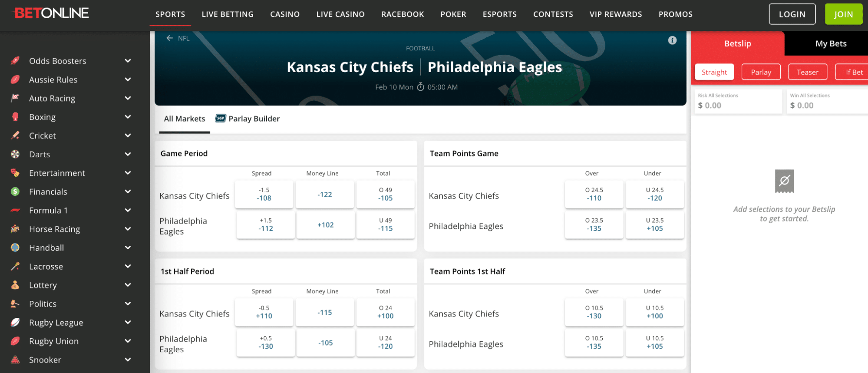Open the Live Betting menu
Image resolution: width=868 pixels, height=373 pixels.
click(x=228, y=14)
